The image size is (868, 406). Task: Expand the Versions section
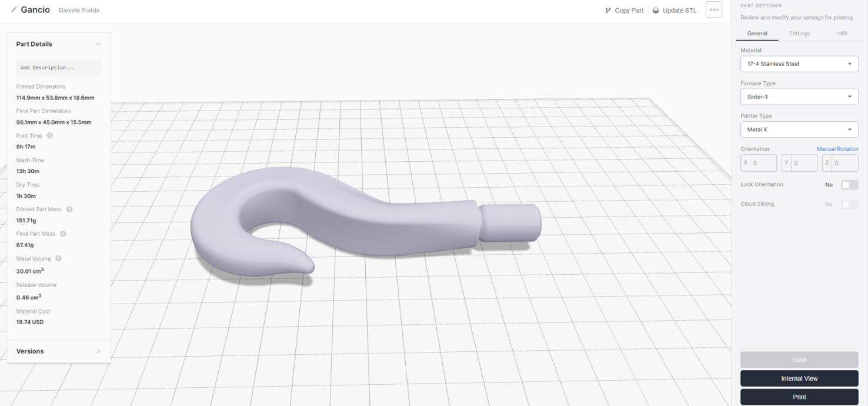click(x=98, y=351)
